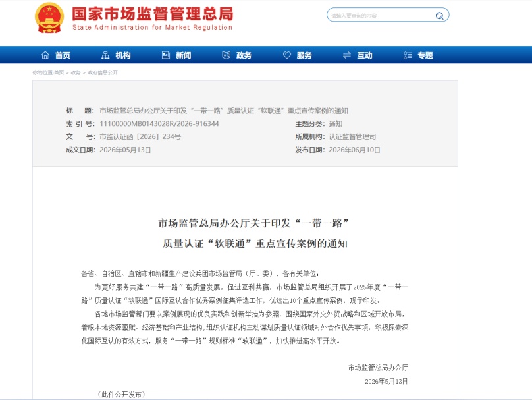Click the 成文日期 field label

81,150
